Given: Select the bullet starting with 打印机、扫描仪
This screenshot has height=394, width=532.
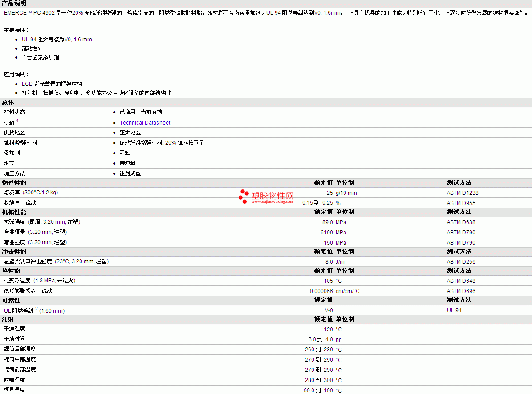Looking at the screenshot, I should (96, 93).
